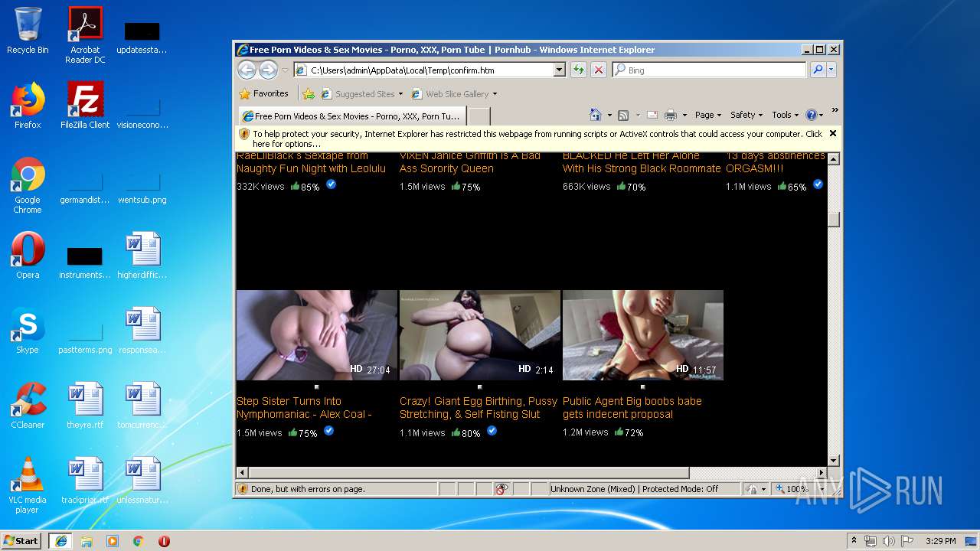Select the theyre.rtf document icon
This screenshot has width=980, height=551.
pos(85,406)
